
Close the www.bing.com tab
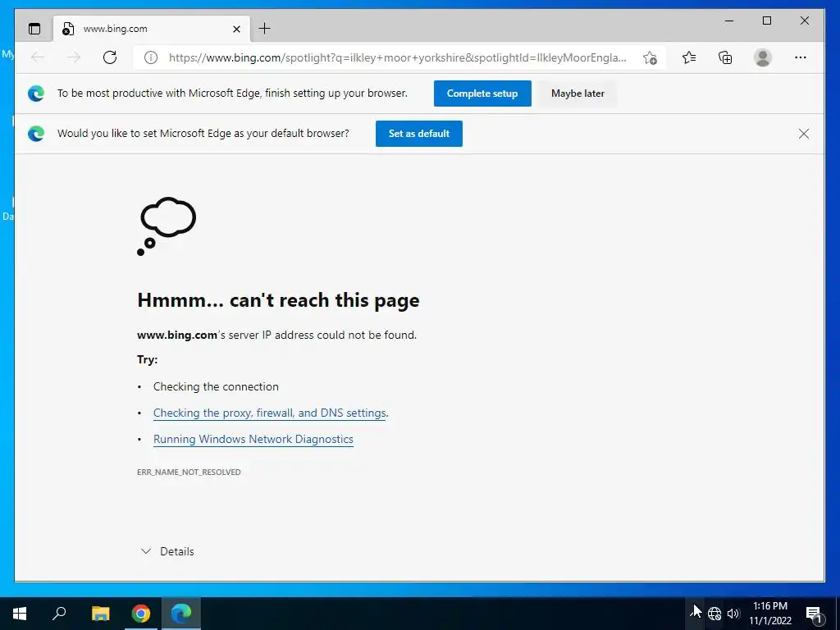tap(236, 29)
